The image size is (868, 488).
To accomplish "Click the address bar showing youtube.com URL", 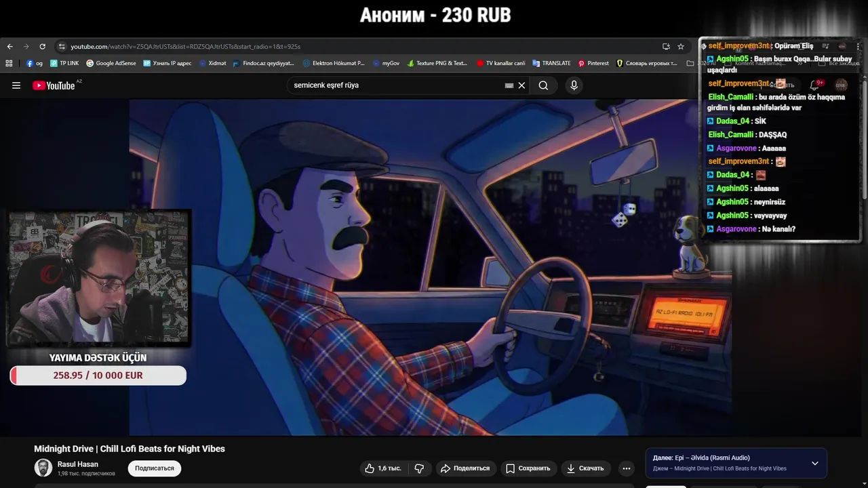I will pyautogui.click(x=359, y=47).
